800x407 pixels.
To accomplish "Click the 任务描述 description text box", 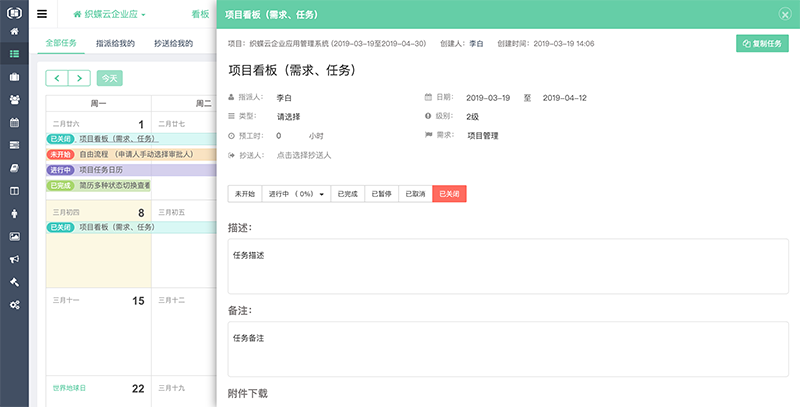I will (x=508, y=266).
